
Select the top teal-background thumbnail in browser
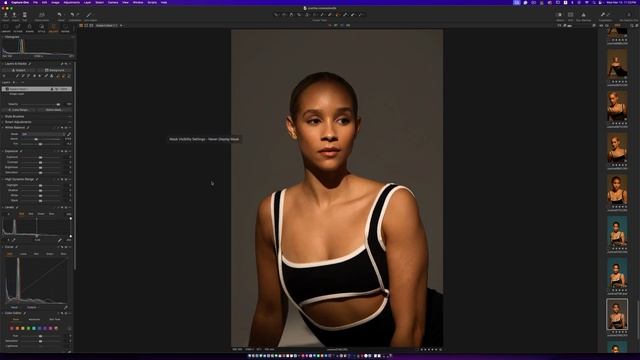[617, 231]
